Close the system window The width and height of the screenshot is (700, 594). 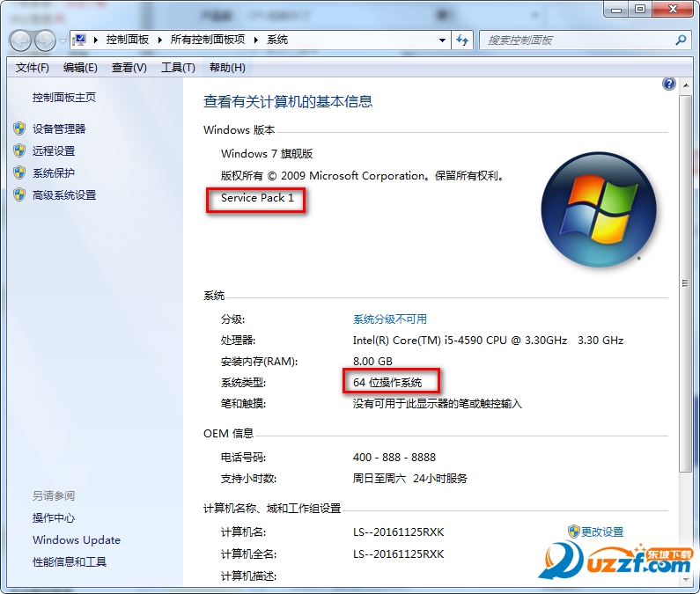(x=674, y=10)
